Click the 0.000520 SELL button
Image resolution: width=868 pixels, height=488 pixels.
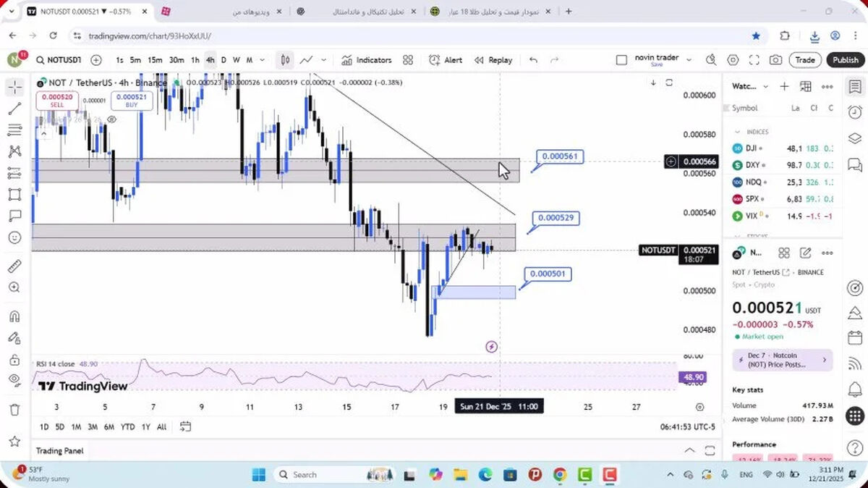[57, 101]
